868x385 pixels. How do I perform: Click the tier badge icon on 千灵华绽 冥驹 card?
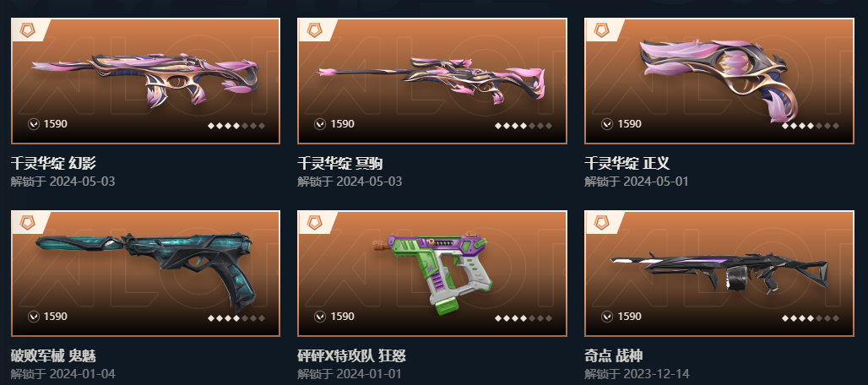coord(314,30)
